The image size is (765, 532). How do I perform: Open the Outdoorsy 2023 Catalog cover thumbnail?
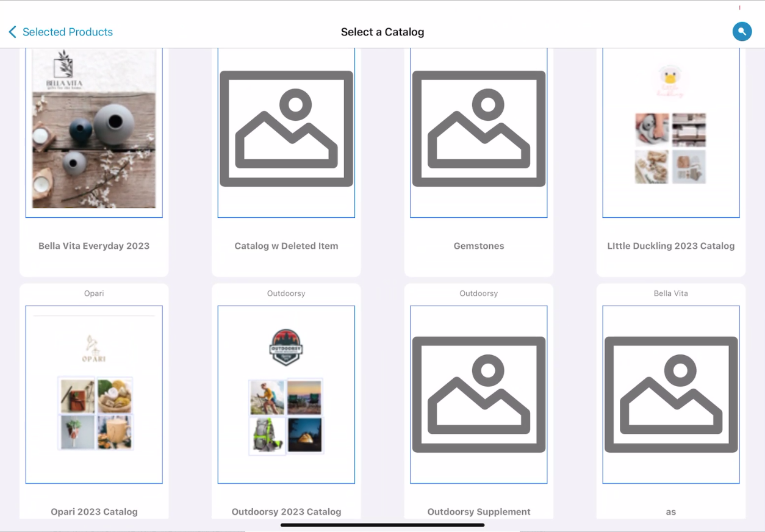tap(286, 395)
